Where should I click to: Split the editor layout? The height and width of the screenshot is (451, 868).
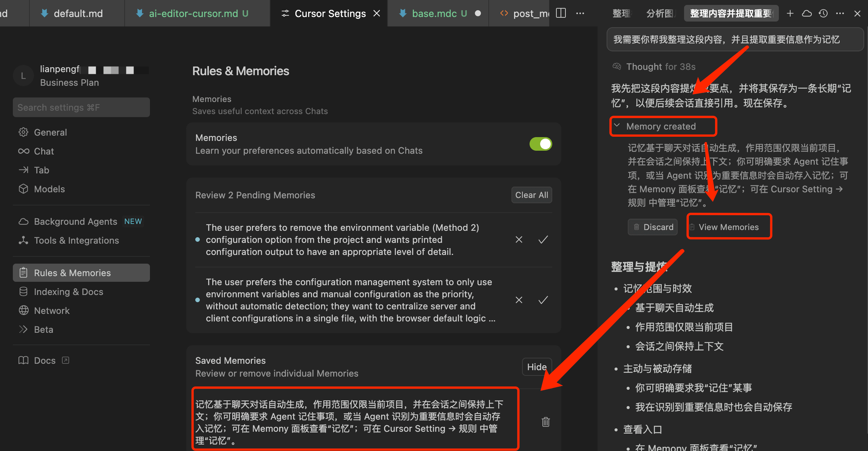point(561,13)
